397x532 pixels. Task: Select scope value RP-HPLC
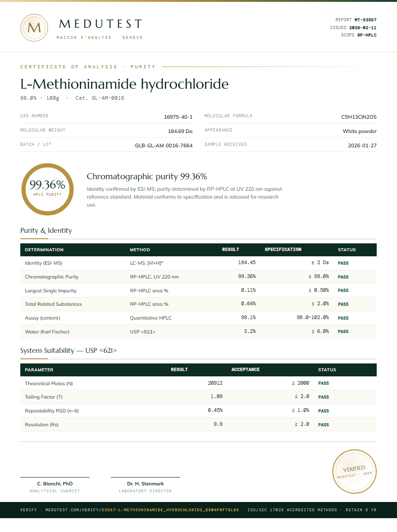tap(367, 35)
